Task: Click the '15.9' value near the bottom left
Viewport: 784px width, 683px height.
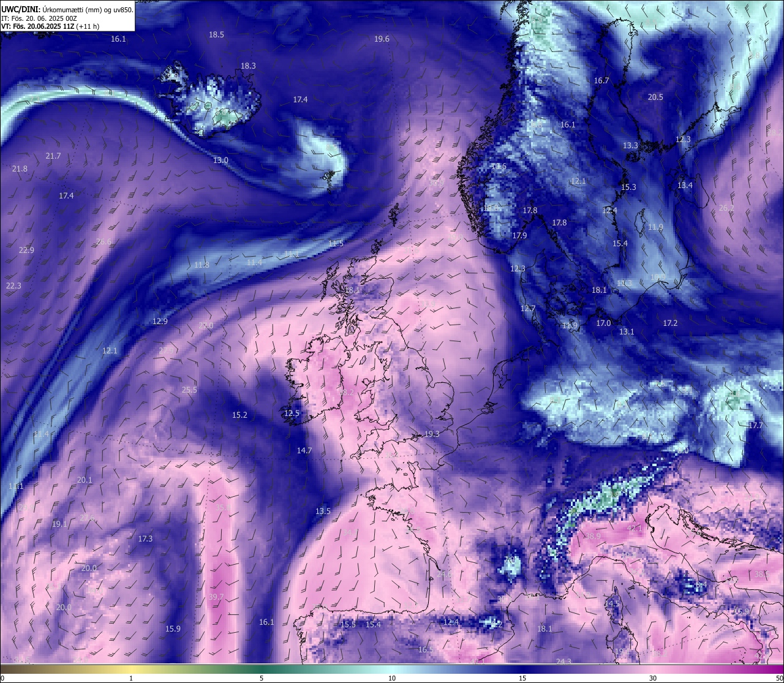Action: 173,629
